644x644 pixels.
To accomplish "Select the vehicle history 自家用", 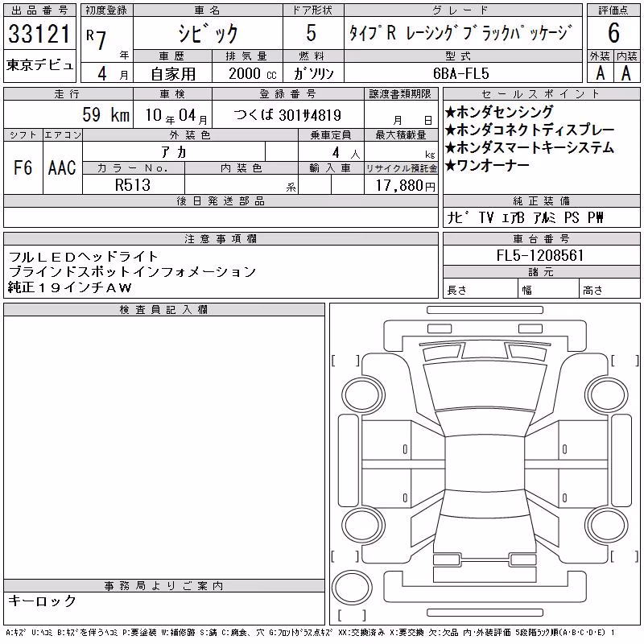I will click(173, 74).
